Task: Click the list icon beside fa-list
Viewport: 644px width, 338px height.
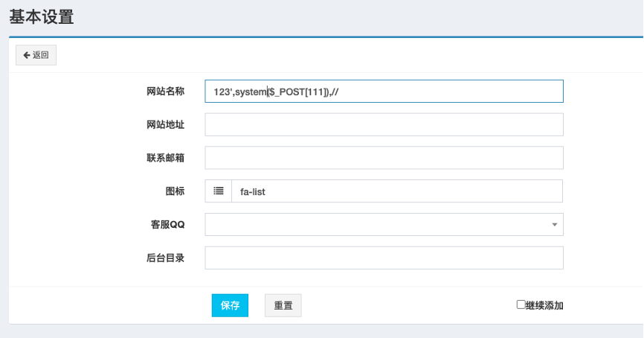Action: pos(219,191)
